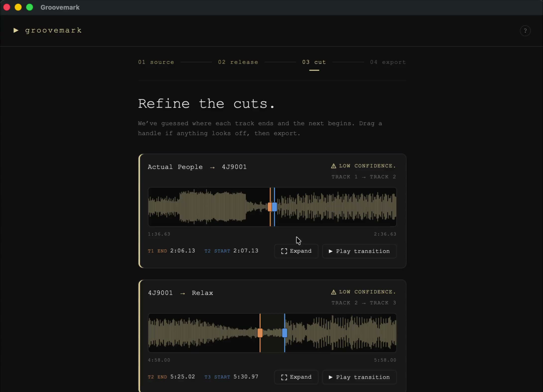Expand the 4J9001 to Relax transition
Screen dimensions: 543x392
[296, 377]
